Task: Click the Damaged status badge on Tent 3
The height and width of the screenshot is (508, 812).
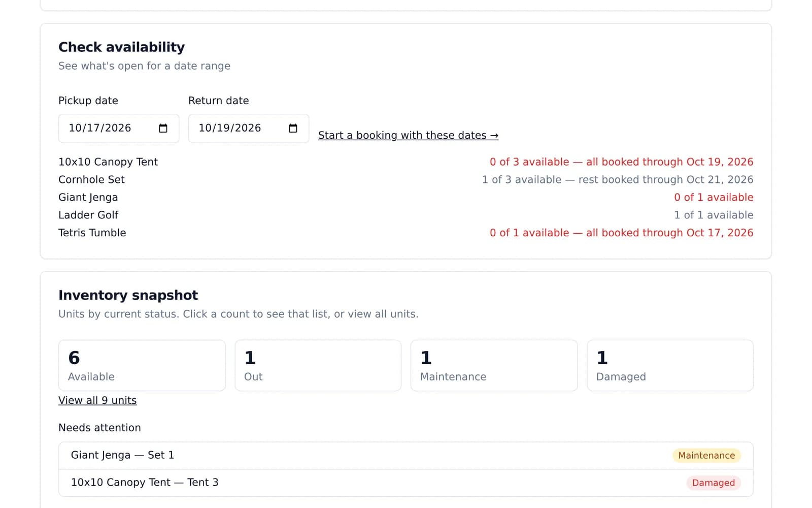Action: 714,483
